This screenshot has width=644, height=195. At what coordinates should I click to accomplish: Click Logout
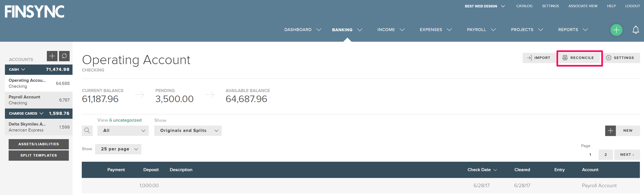coord(632,6)
